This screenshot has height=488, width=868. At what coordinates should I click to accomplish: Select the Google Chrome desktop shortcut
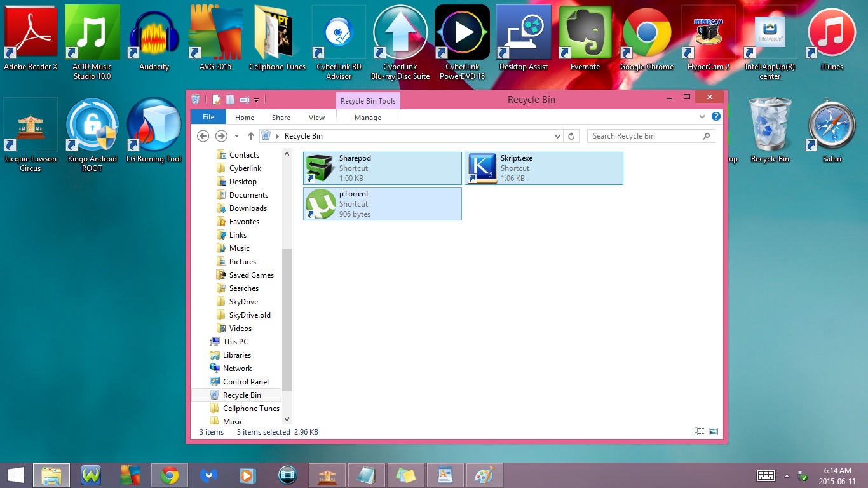click(x=647, y=39)
